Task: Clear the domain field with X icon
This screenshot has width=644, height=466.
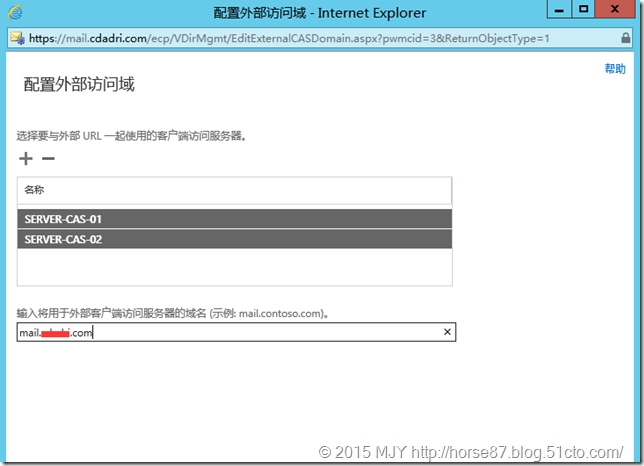Action: 447,332
